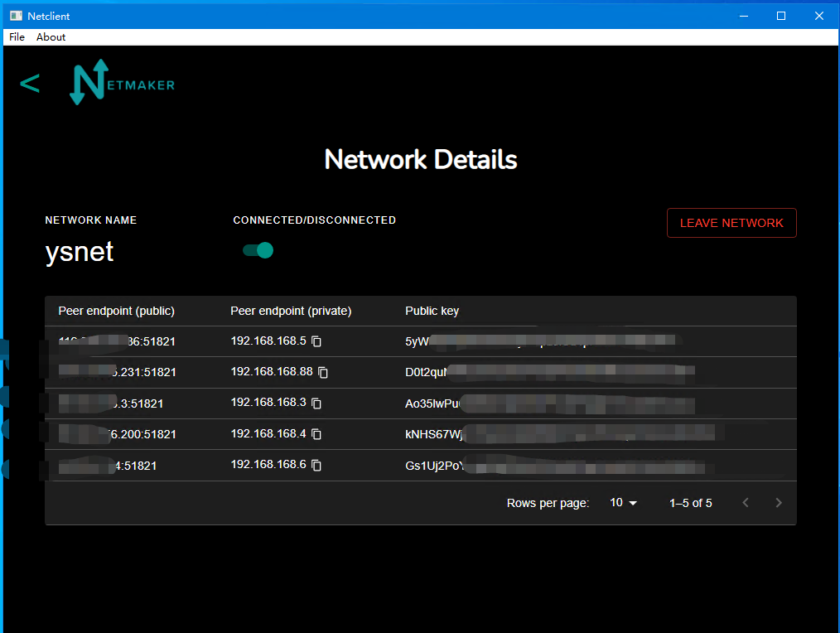The height and width of the screenshot is (633, 840).
Task: Copy the private endpoint 192.168.168.5
Action: (315, 341)
